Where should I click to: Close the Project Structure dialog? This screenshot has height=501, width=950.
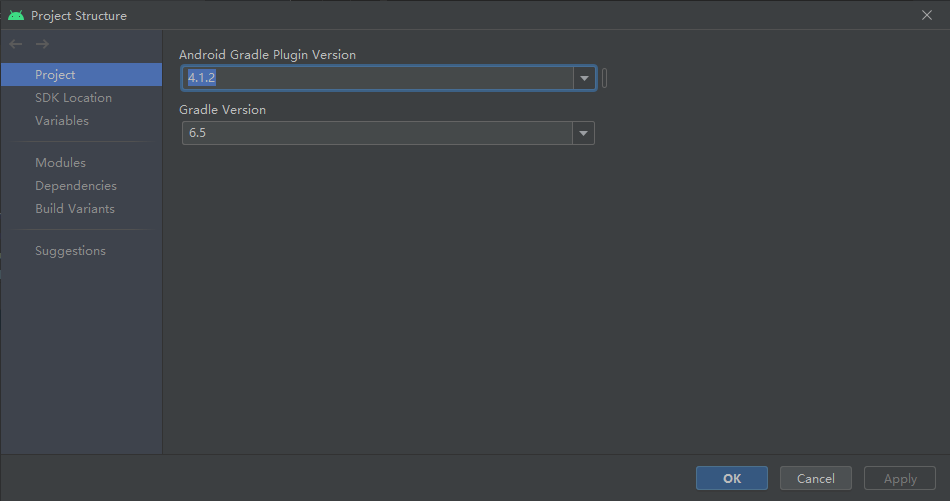pos(926,15)
